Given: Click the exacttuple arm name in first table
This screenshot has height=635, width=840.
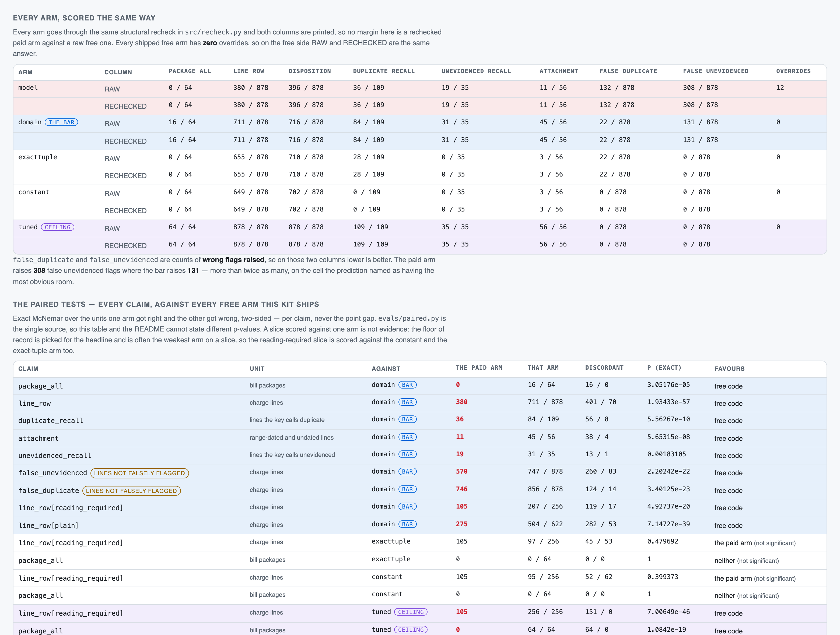Looking at the screenshot, I should tap(38, 157).
